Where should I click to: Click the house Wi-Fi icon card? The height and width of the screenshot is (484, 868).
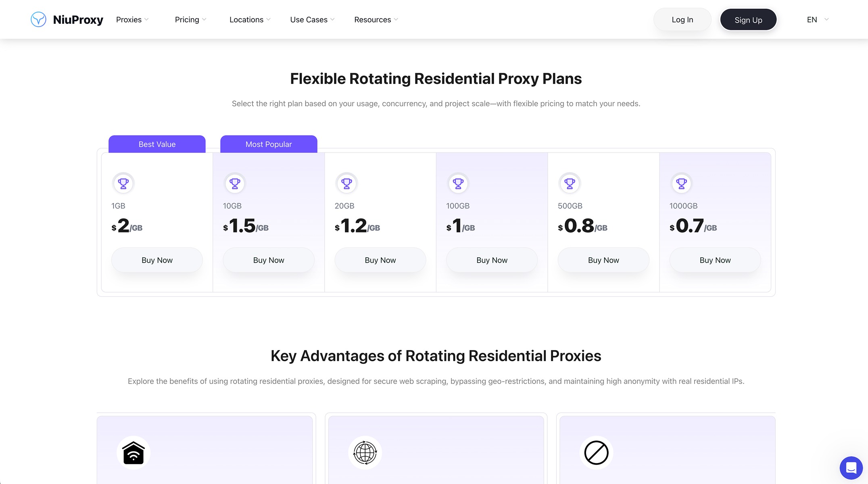(x=134, y=453)
